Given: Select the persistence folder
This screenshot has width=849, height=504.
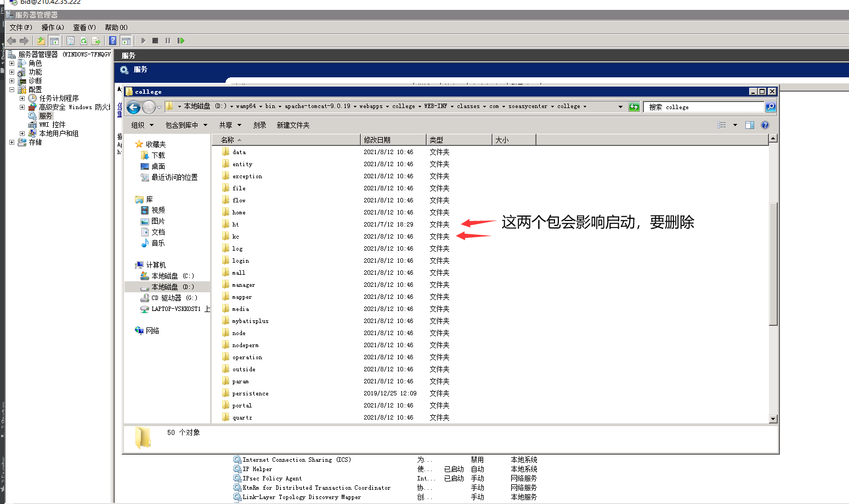Looking at the screenshot, I should [x=250, y=393].
